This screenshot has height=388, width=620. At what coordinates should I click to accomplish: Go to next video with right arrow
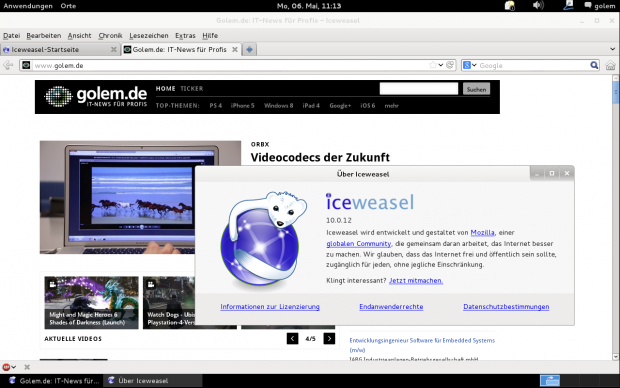(x=329, y=339)
